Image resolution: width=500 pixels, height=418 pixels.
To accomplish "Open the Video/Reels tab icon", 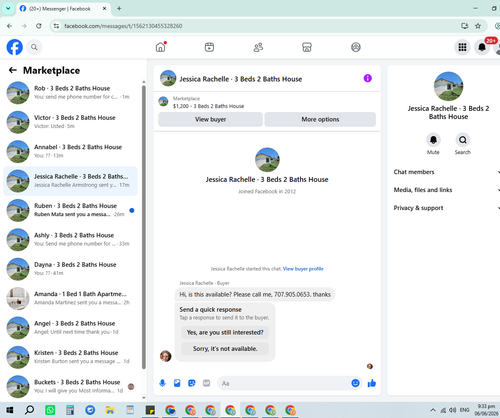I will tap(209, 47).
